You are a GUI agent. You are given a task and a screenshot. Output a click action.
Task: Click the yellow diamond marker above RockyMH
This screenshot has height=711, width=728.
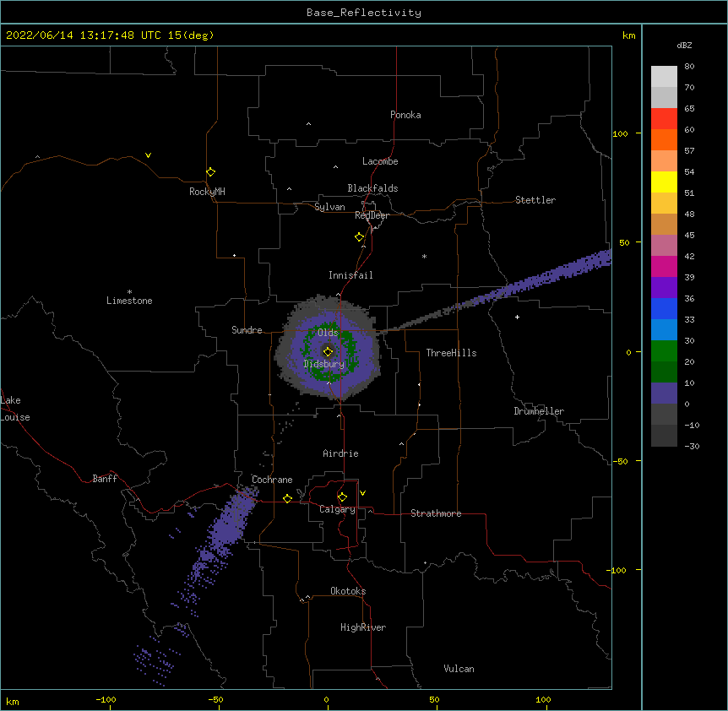pyautogui.click(x=210, y=172)
